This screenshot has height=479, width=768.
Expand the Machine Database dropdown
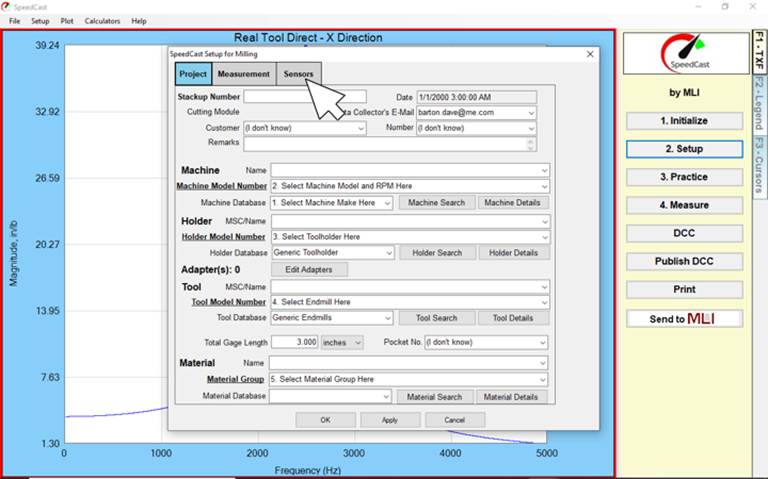click(387, 203)
